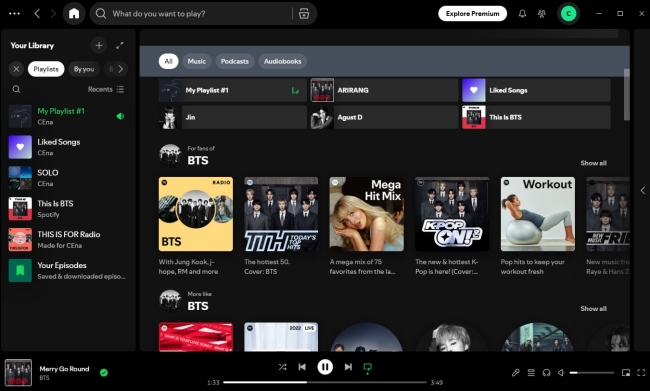Screen dimensions: 650x391
Task: Skip to the next track
Action: click(348, 367)
